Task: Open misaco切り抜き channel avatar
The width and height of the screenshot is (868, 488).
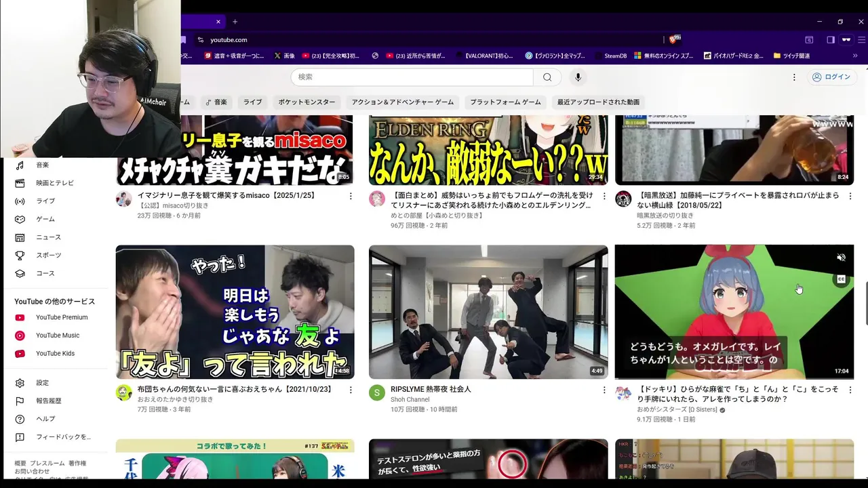Action: tap(123, 199)
